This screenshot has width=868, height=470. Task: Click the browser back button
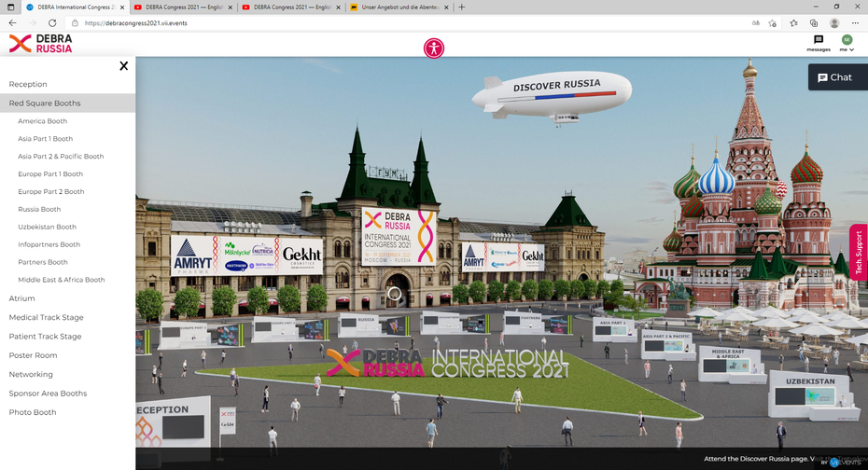tap(12, 23)
